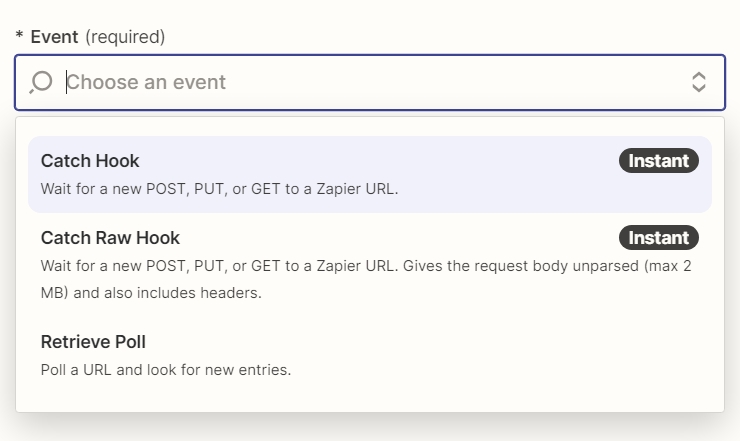
Task: Click the magnifying glass search icon
Action: coord(41,82)
